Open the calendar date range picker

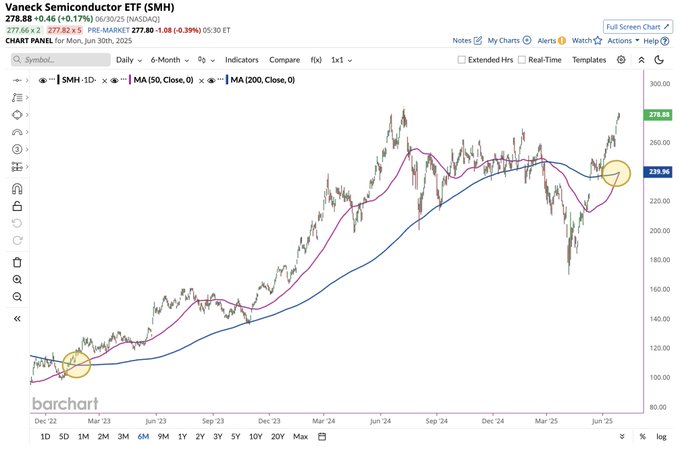[x=322, y=436]
